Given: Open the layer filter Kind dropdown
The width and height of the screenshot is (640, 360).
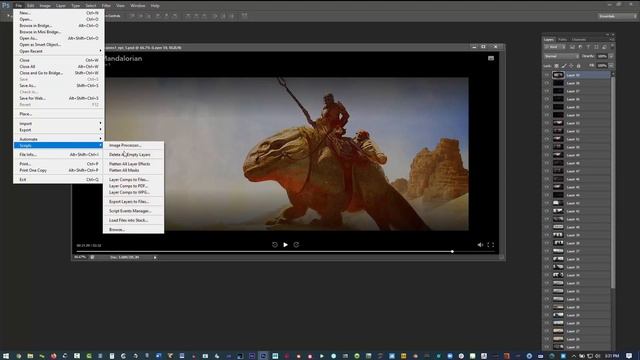Looking at the screenshot, I should (556, 47).
